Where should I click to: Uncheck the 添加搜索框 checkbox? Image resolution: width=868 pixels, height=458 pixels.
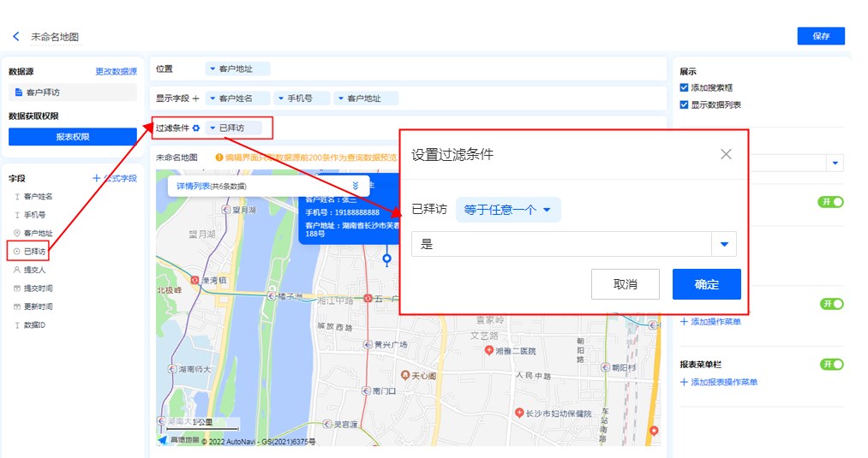click(x=684, y=87)
